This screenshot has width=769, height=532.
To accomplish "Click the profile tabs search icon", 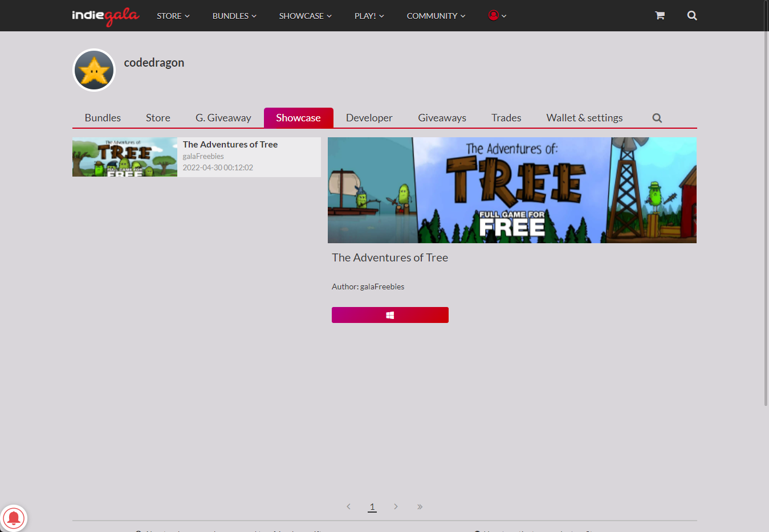I will pos(657,118).
